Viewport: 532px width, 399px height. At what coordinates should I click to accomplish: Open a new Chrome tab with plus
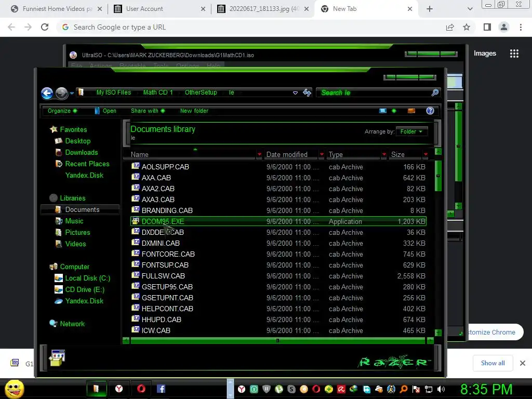click(430, 9)
